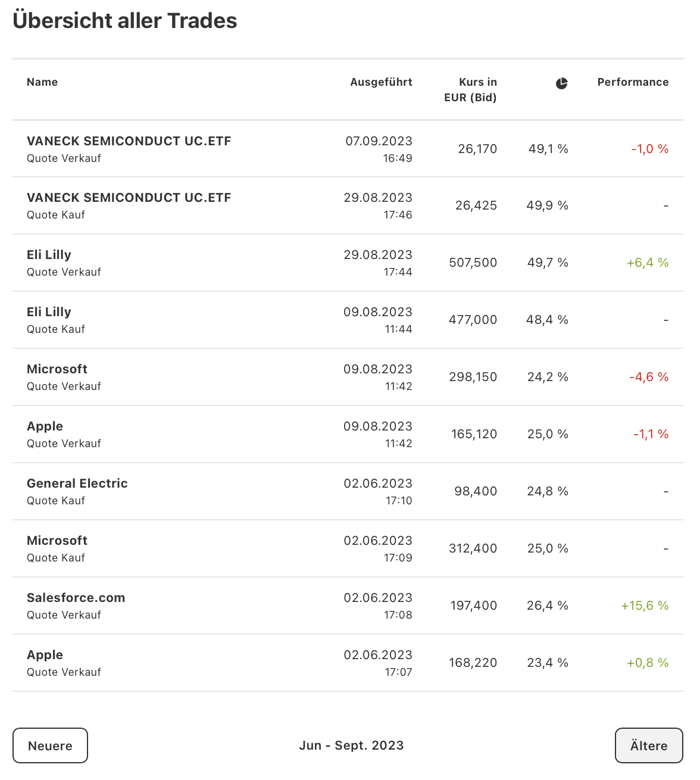
Task: Click the -4,6 % Microsoft performance value
Action: (x=649, y=377)
